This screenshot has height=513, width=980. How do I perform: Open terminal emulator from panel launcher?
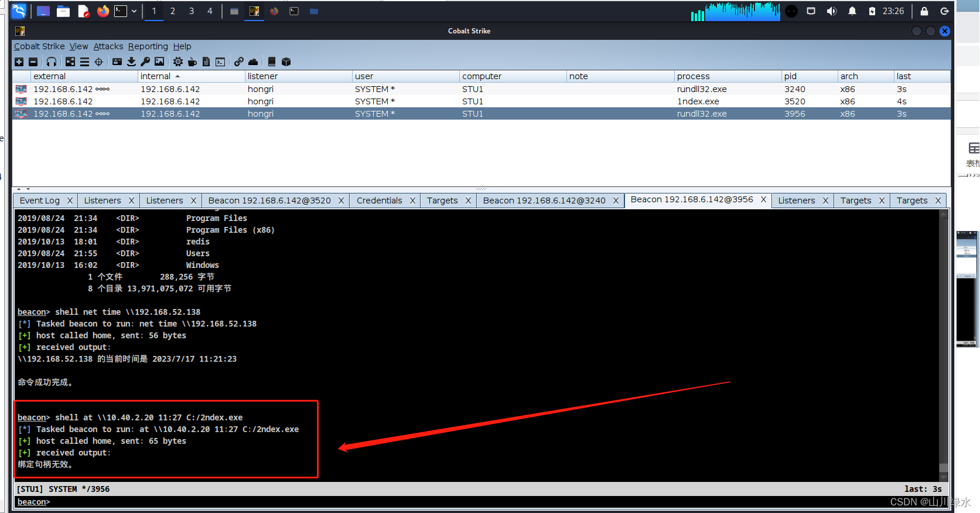click(x=121, y=11)
